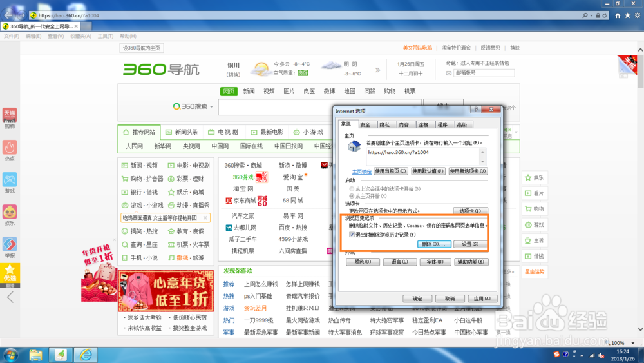This screenshot has height=363, width=644.
Task: Switch to the 连接 tab
Action: (423, 124)
